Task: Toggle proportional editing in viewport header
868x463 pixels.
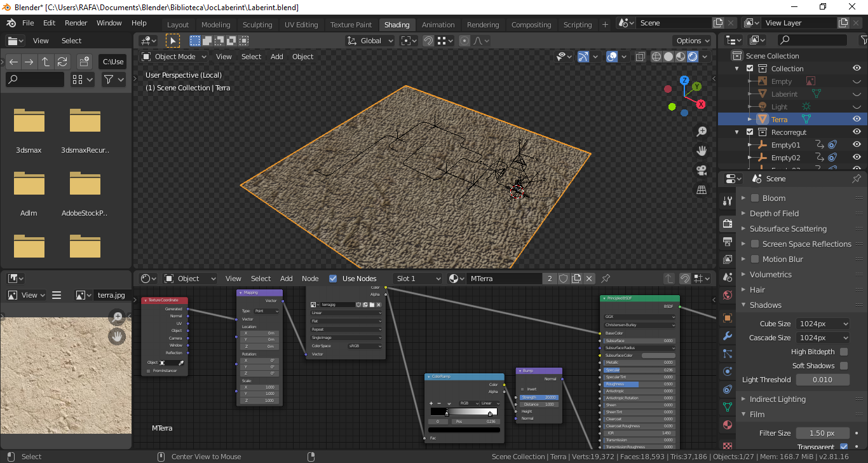Action: click(x=465, y=41)
